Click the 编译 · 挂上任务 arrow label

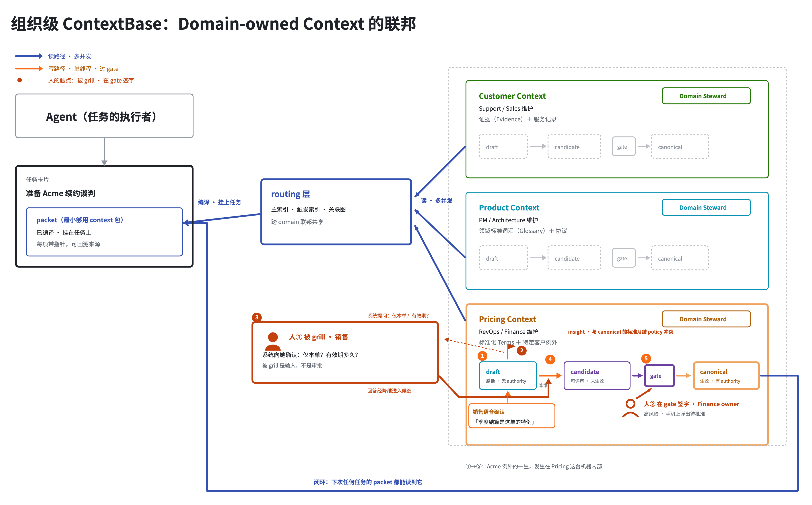tap(220, 202)
